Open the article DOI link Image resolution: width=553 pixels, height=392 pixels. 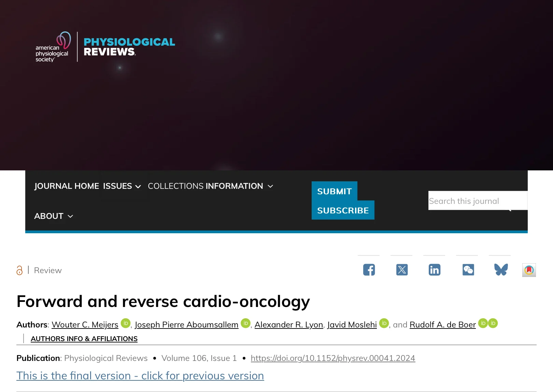(x=333, y=358)
